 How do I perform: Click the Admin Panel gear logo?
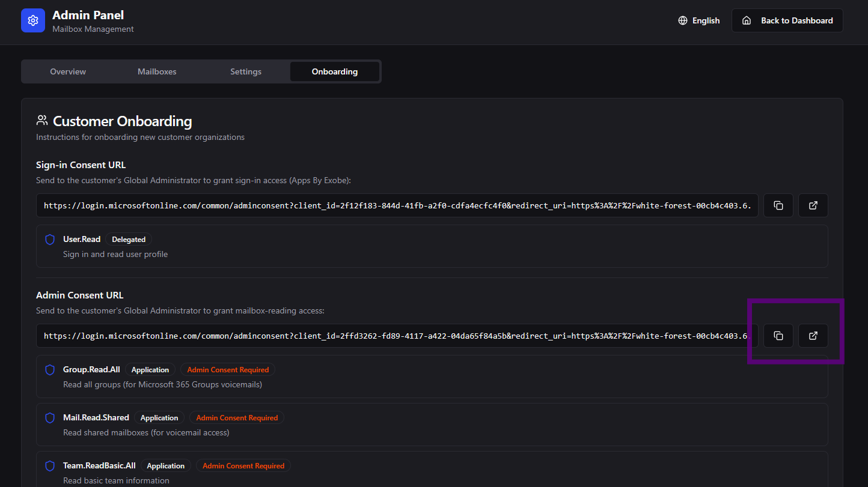tap(33, 20)
